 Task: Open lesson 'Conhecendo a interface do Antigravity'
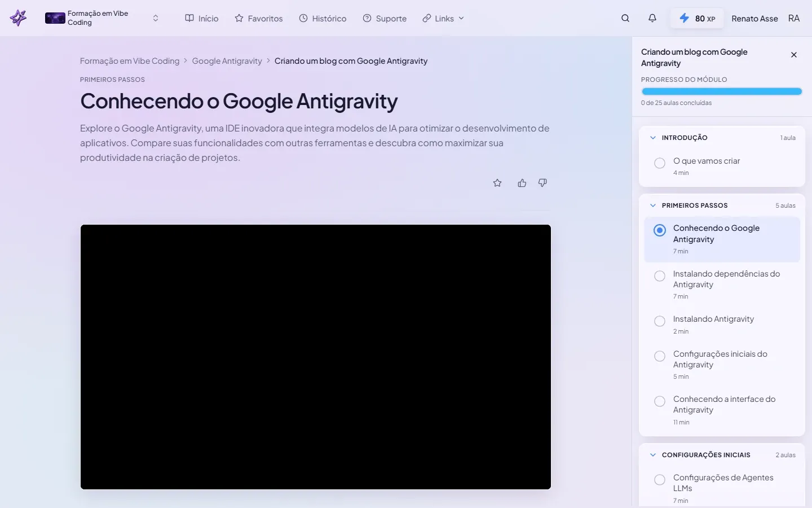pos(724,404)
